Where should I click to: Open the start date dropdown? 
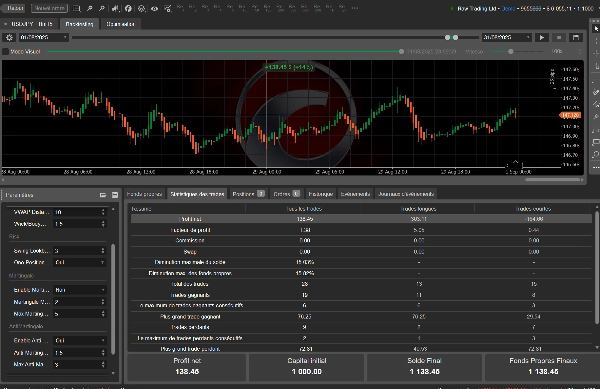[x=44, y=37]
